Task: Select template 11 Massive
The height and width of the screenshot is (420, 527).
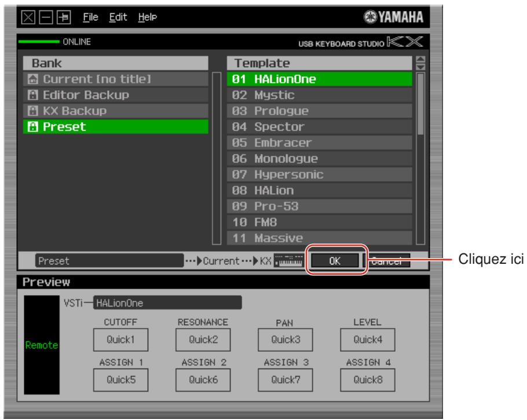Action: tap(320, 237)
